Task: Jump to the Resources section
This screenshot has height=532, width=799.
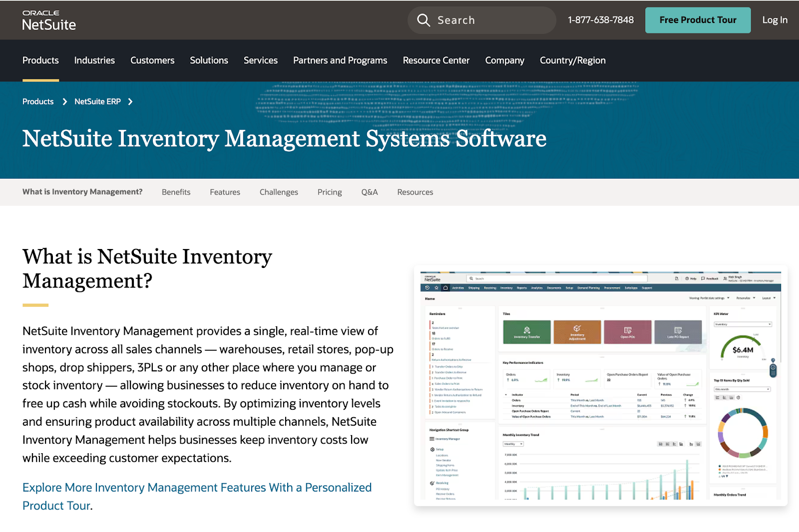Action: [415, 192]
